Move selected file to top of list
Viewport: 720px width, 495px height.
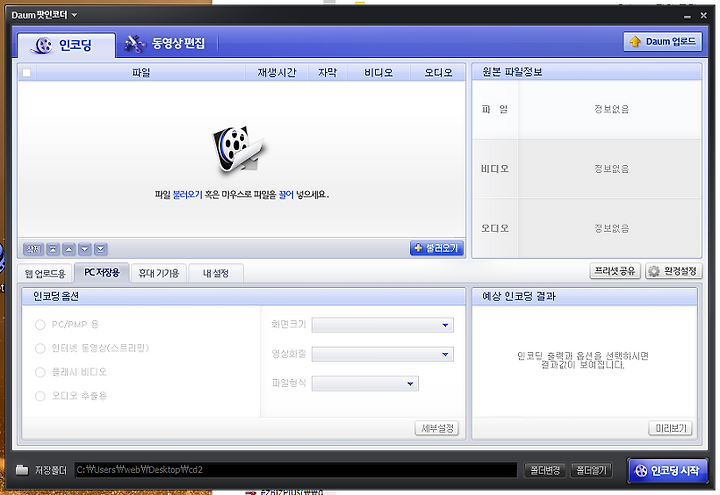coord(53,249)
